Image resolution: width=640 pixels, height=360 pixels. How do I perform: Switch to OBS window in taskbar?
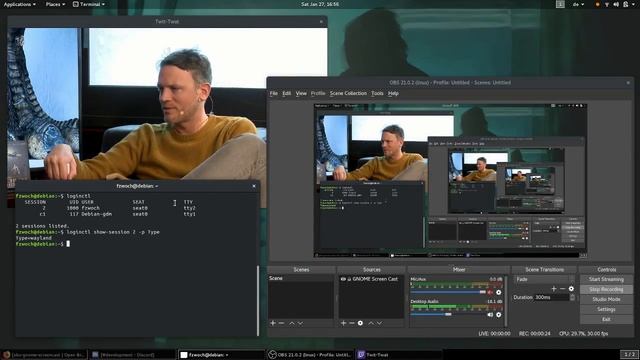tap(309, 355)
